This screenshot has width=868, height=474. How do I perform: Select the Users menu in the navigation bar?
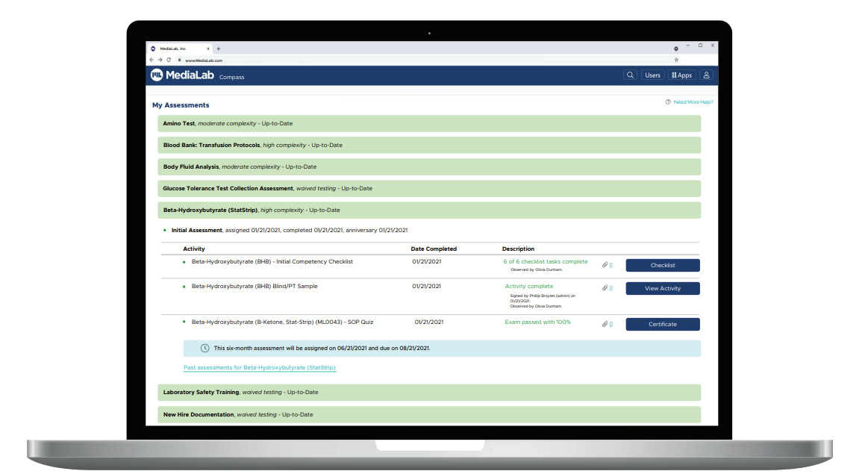pos(652,75)
